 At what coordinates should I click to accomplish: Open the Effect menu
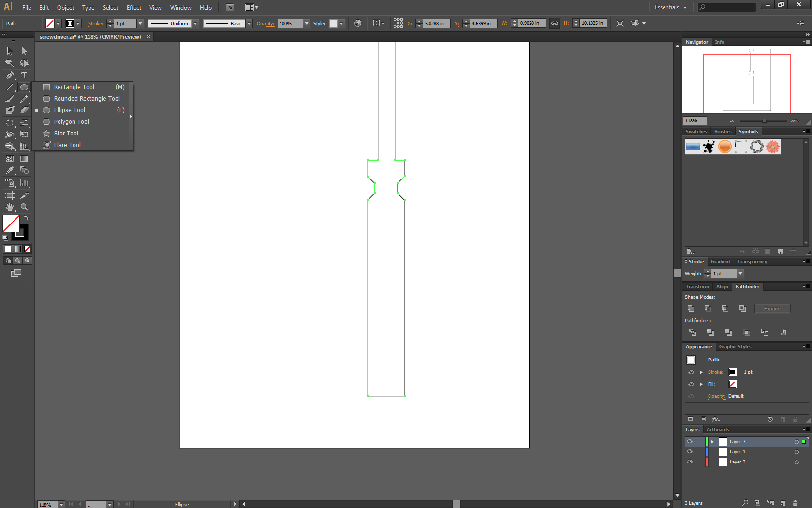tap(133, 7)
